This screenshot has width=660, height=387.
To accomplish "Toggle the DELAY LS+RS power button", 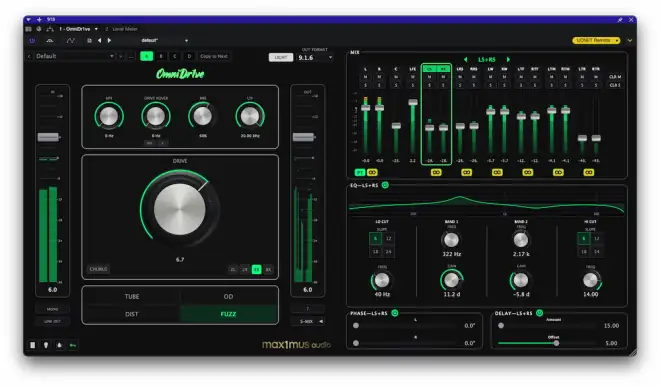I will click(x=539, y=313).
